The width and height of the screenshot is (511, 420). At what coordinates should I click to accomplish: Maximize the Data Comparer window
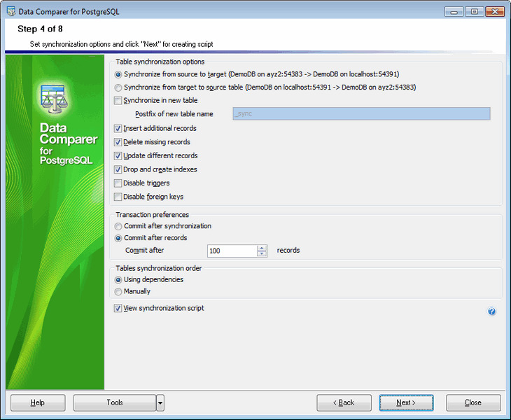(475, 12)
